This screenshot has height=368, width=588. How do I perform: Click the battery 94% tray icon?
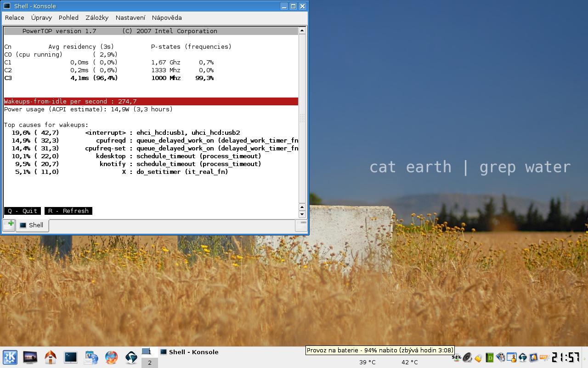coord(456,357)
